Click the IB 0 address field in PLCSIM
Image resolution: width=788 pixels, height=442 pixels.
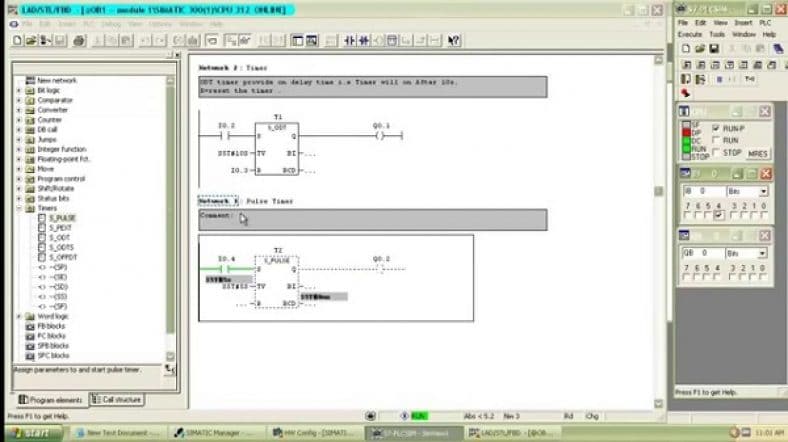click(704, 191)
